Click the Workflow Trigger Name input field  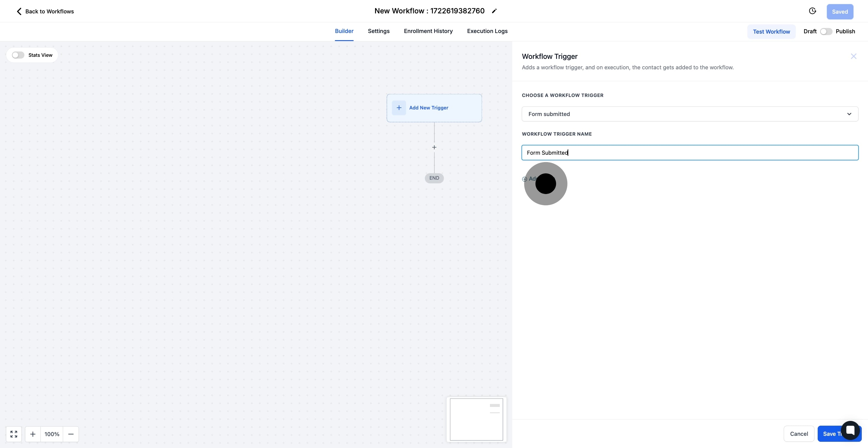pyautogui.click(x=689, y=153)
